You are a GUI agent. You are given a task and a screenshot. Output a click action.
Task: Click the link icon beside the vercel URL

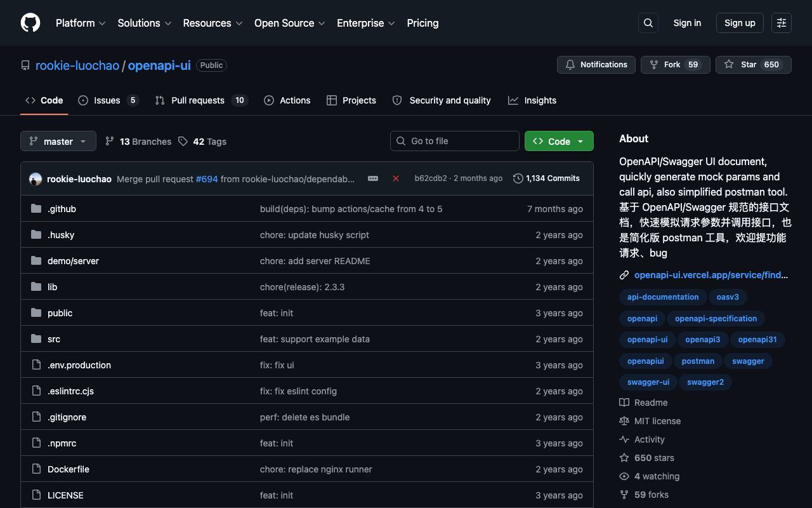[624, 275]
